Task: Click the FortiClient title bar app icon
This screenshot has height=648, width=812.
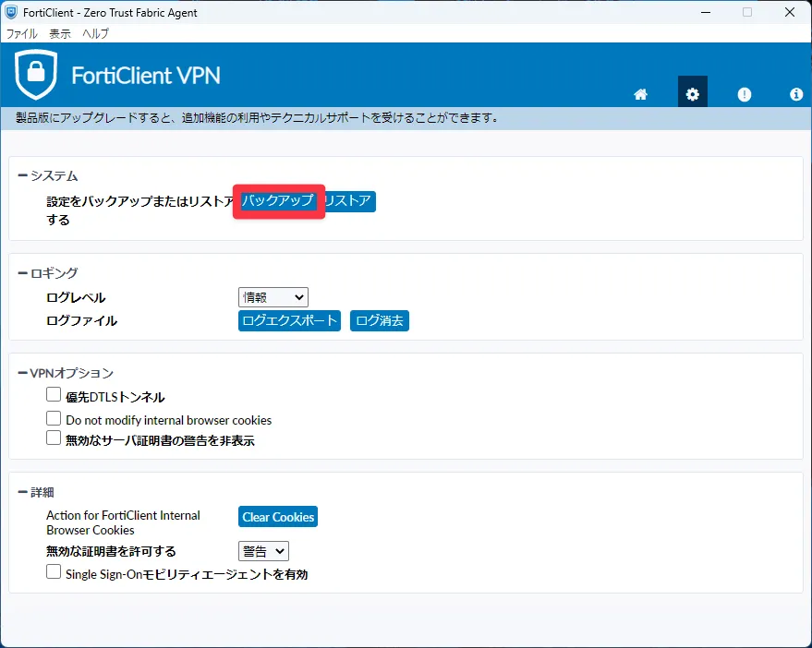Action: click(x=12, y=13)
